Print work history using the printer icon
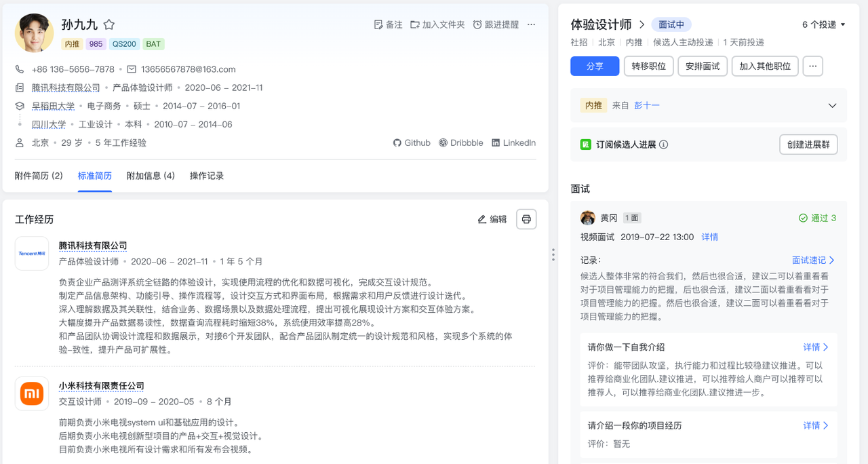The image size is (868, 464). coord(526,218)
